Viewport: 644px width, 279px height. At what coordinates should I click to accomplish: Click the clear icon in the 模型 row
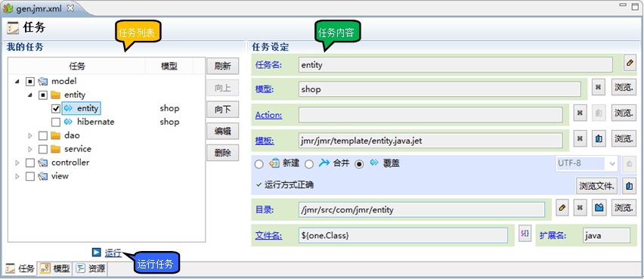pyautogui.click(x=598, y=88)
